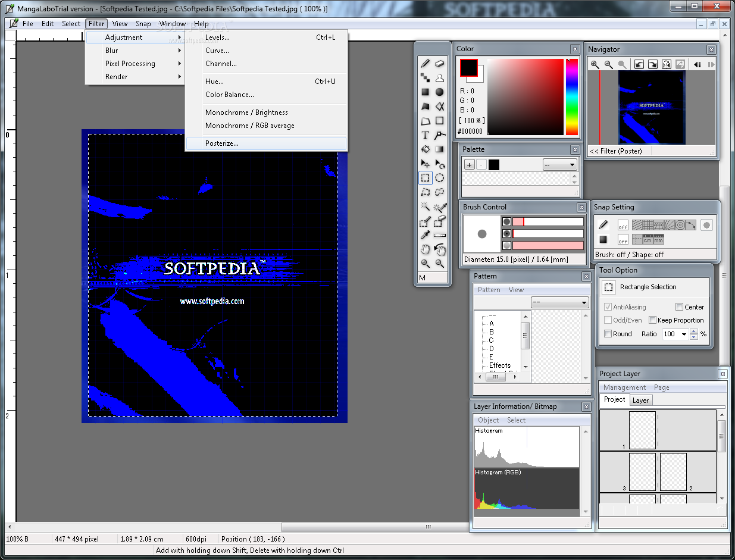Zoom in using the Navigator magnifier
The width and height of the screenshot is (735, 560).
tap(595, 65)
